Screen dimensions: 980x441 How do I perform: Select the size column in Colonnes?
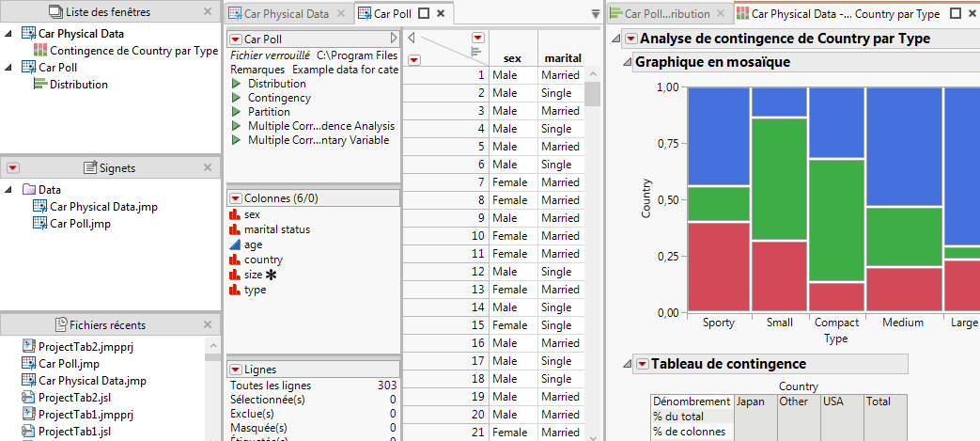(x=253, y=275)
